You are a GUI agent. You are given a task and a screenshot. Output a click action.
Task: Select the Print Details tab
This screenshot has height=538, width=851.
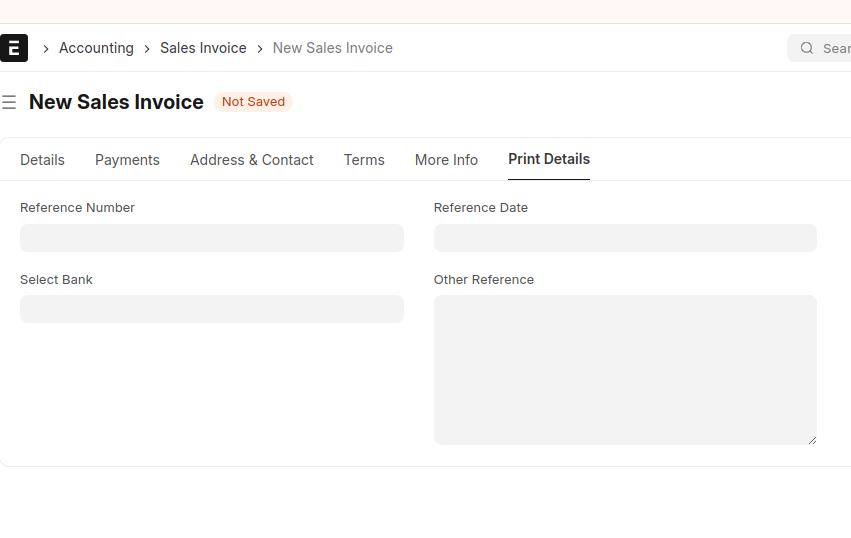549,159
